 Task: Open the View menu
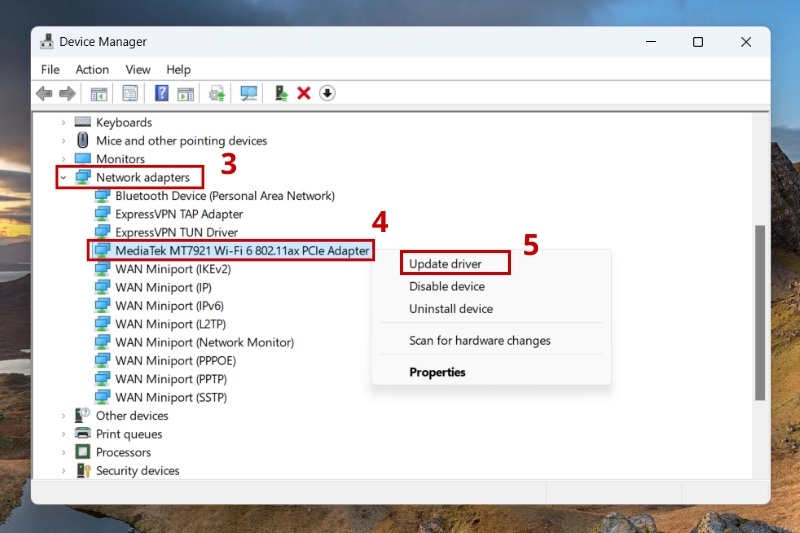coord(138,69)
